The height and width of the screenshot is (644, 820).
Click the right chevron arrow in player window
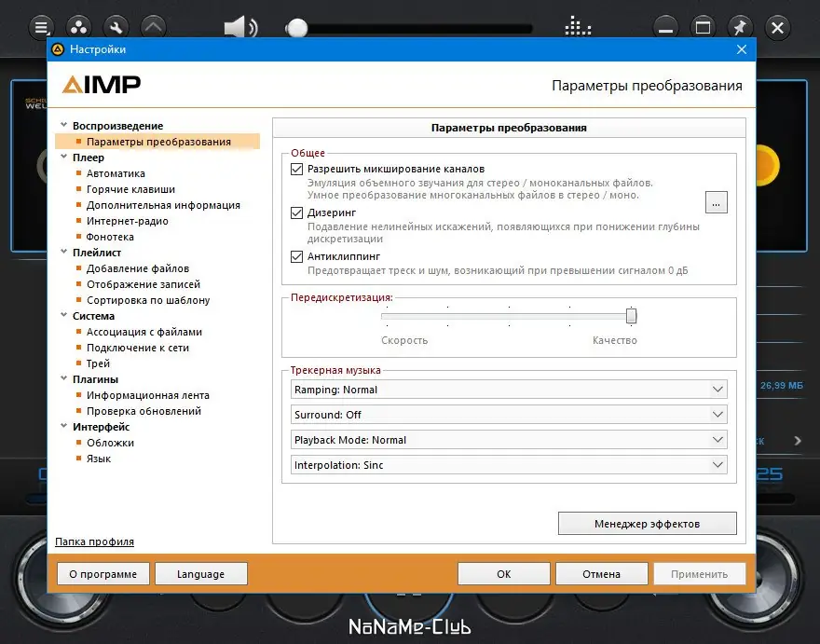point(798,441)
